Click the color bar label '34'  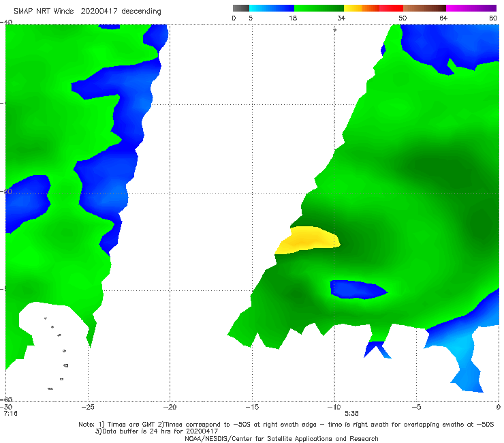[x=341, y=18]
